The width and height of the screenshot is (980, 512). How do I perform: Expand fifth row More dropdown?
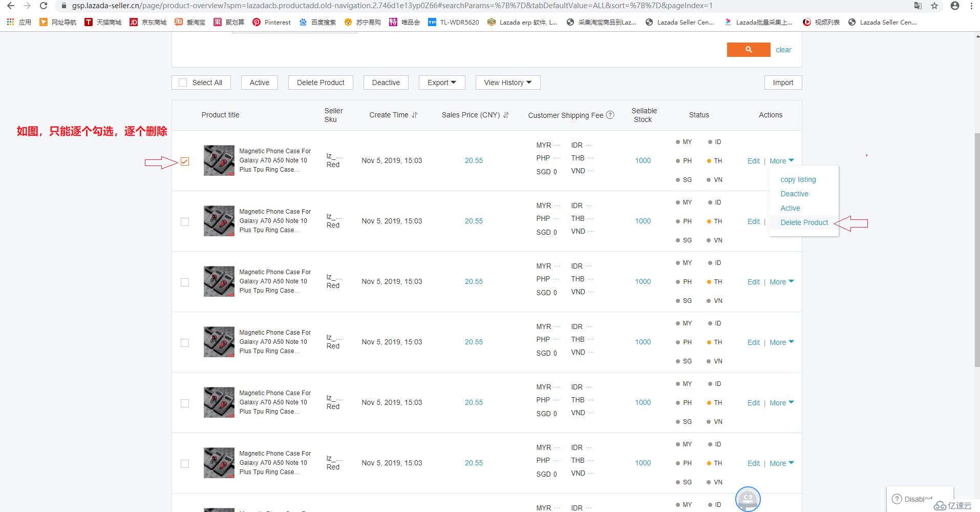(782, 403)
